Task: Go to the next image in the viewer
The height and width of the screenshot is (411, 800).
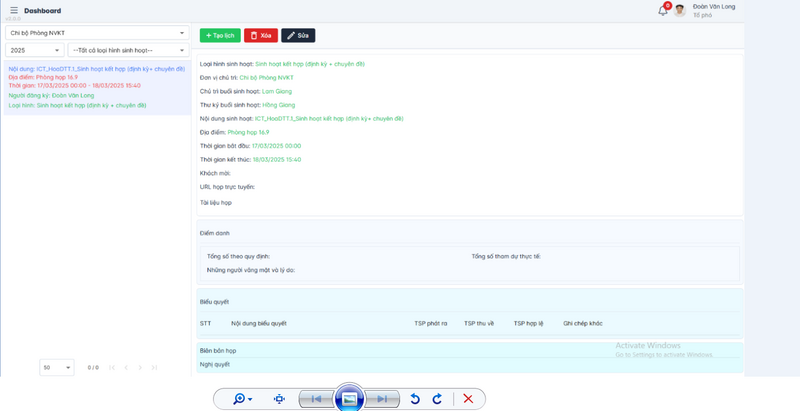Action: [x=382, y=399]
